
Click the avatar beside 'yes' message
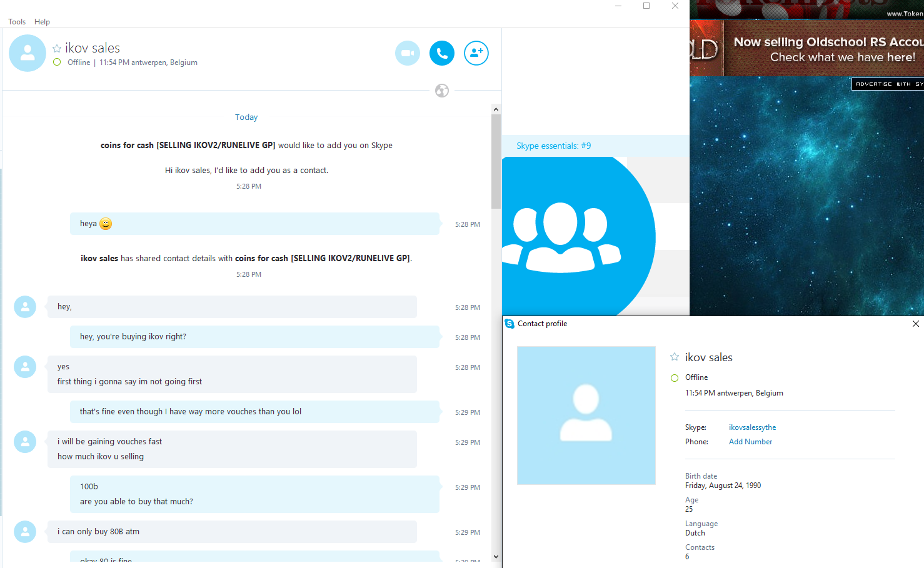[25, 367]
